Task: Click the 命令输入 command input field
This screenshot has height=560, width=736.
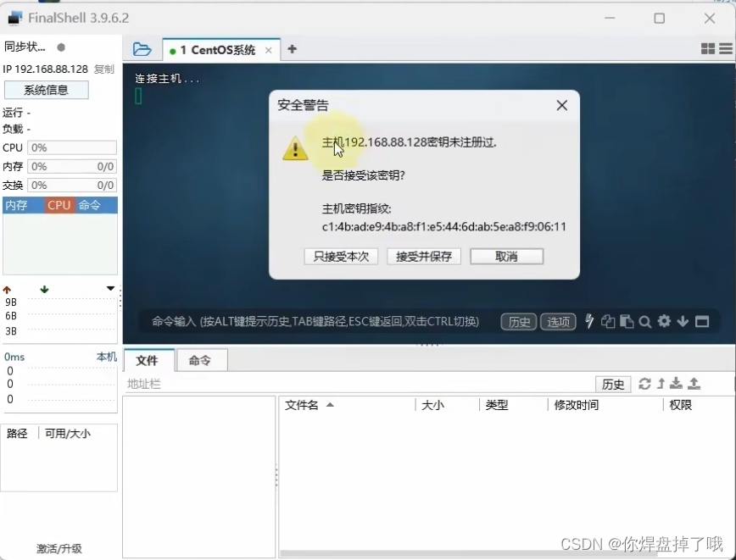Action: click(315, 322)
